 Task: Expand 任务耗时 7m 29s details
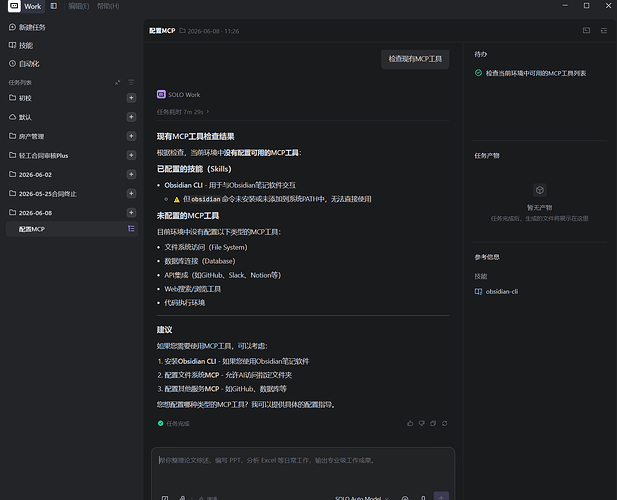pyautogui.click(x=183, y=112)
